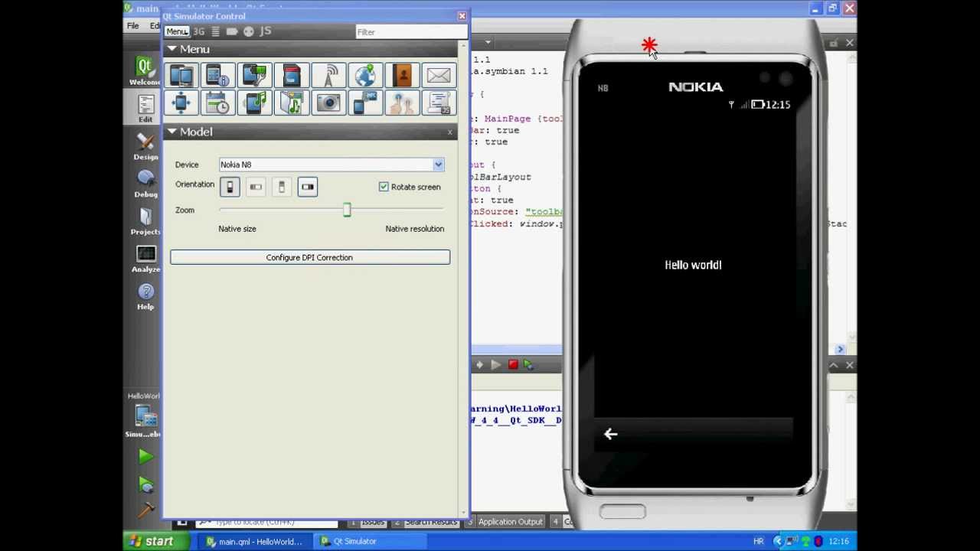Click the Windows start button
The image size is (980, 551).
click(152, 541)
